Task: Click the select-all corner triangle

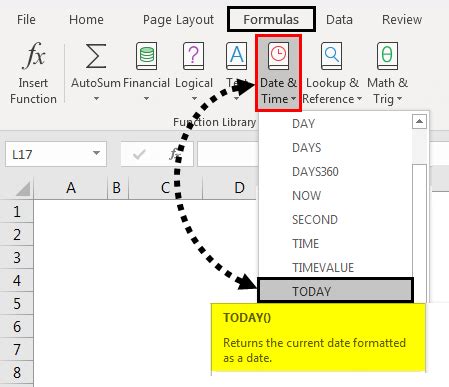Action: (x=23, y=189)
